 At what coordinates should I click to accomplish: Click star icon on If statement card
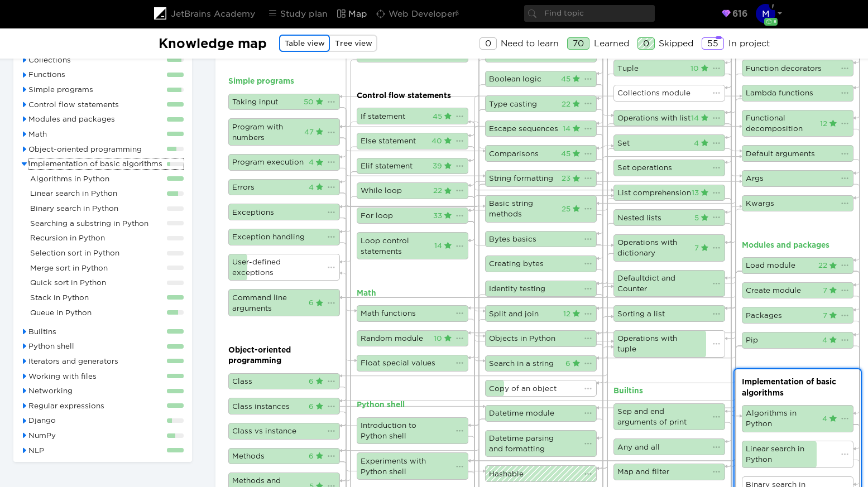pos(448,116)
